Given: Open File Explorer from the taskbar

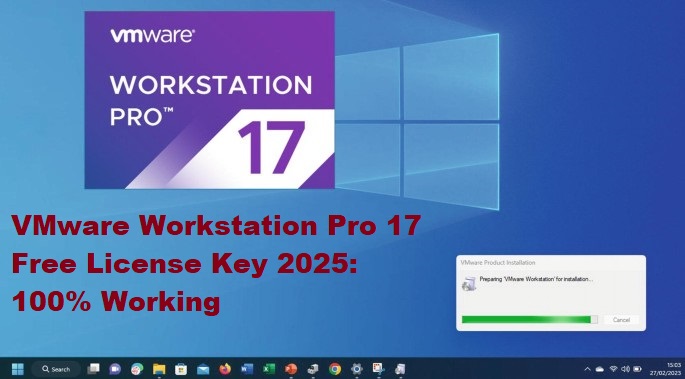Looking at the screenshot, I should [x=159, y=369].
